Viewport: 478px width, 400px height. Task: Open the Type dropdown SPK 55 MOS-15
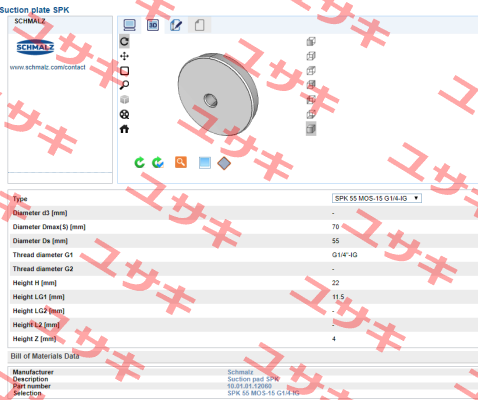(377, 198)
